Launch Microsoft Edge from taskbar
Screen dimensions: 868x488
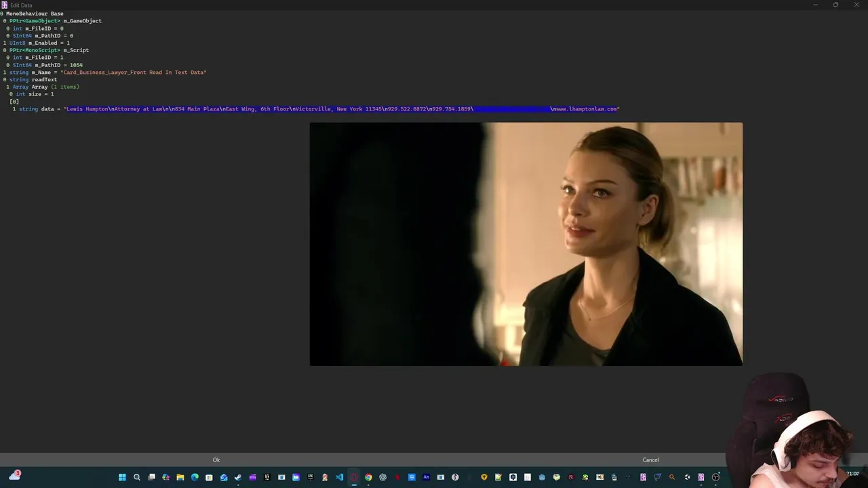tap(195, 477)
